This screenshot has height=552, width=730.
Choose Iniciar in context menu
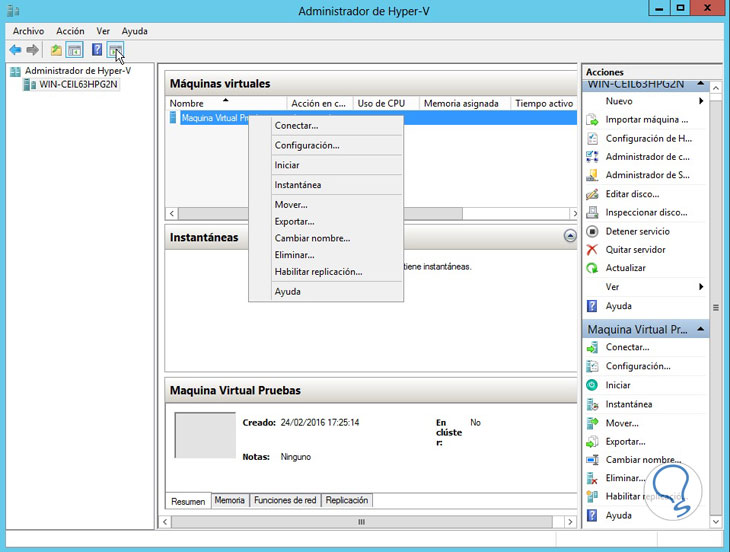(326, 165)
